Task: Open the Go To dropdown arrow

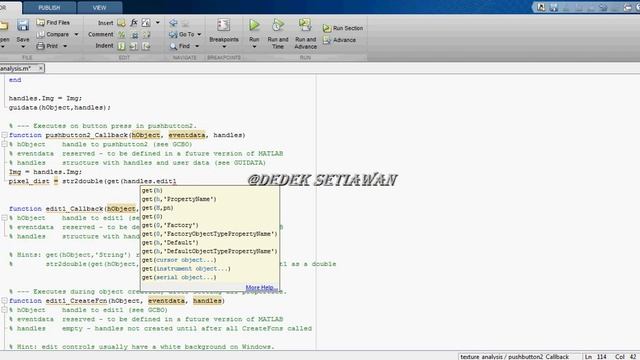Action: 199,34
